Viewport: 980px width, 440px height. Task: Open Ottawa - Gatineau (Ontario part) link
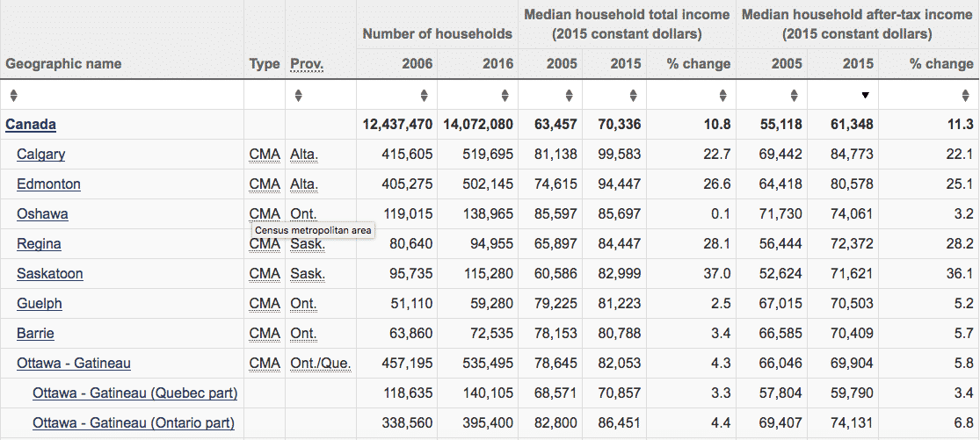click(134, 423)
